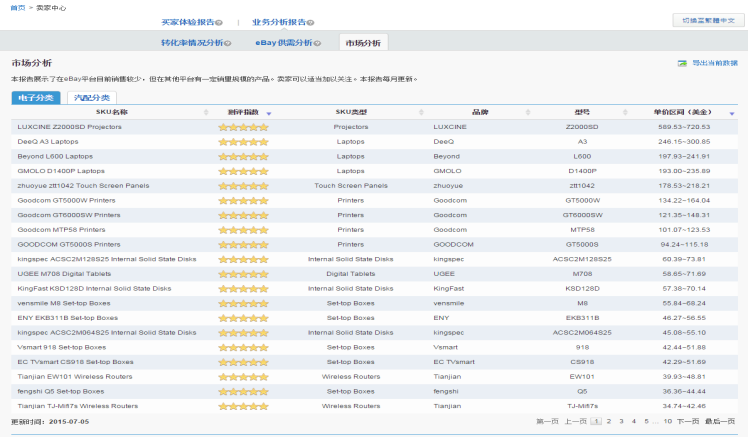Click star rating of fengshi Q5 row
The height and width of the screenshot is (438, 749).
[243, 392]
